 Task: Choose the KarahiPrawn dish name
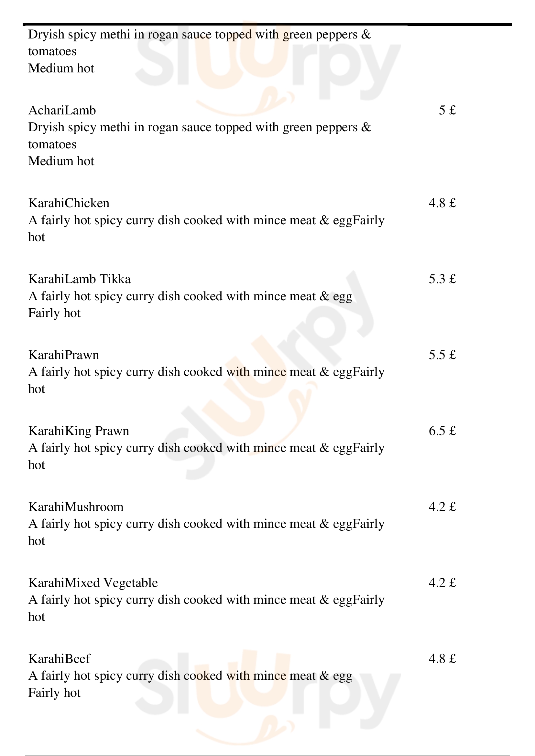[64, 355]
